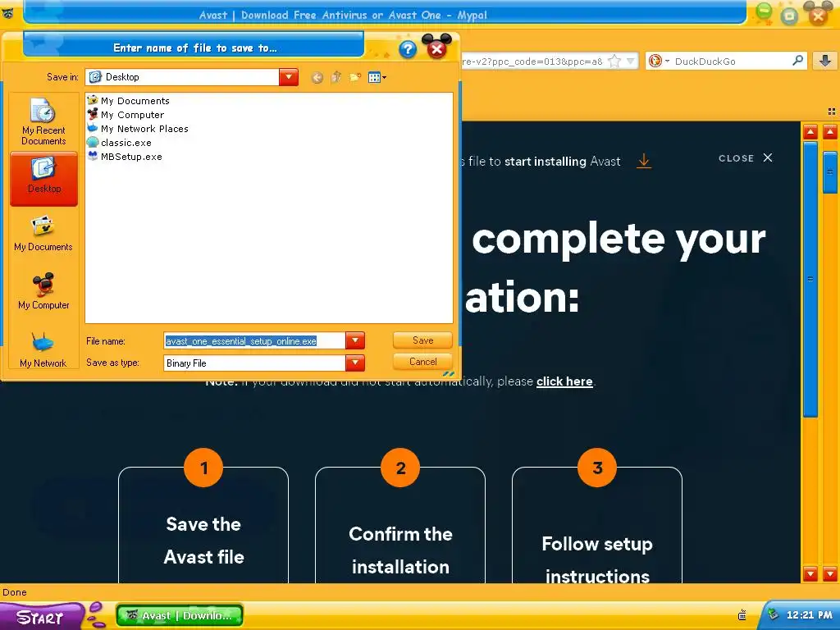
Task: Click the Avast | Downlo... taskbar button
Action: coord(180,615)
